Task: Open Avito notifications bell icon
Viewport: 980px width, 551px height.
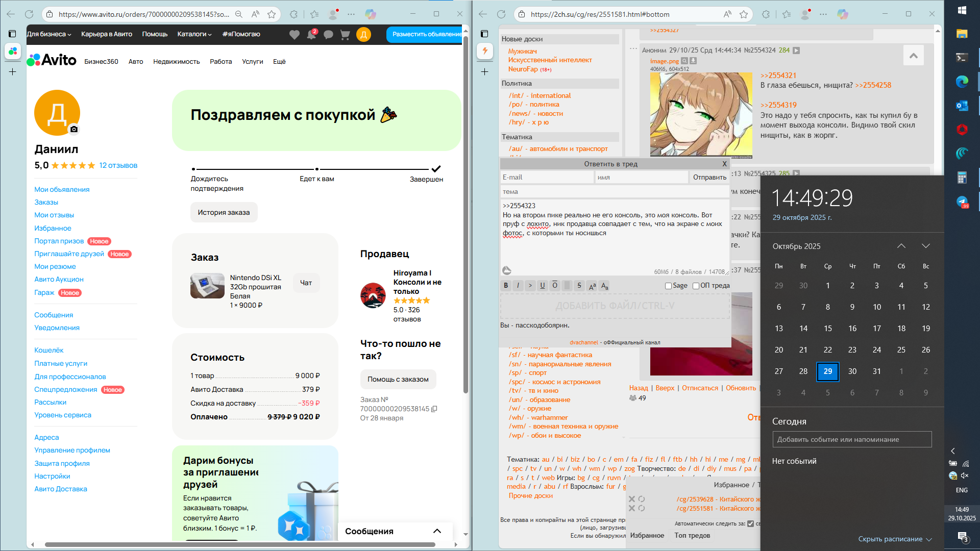Action: (311, 35)
